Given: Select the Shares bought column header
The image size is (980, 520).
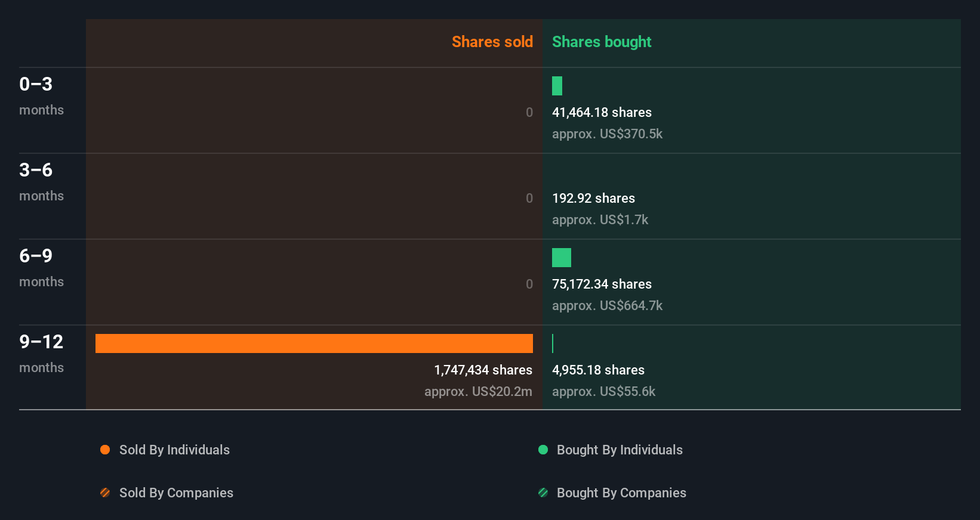Looking at the screenshot, I should tap(602, 42).
